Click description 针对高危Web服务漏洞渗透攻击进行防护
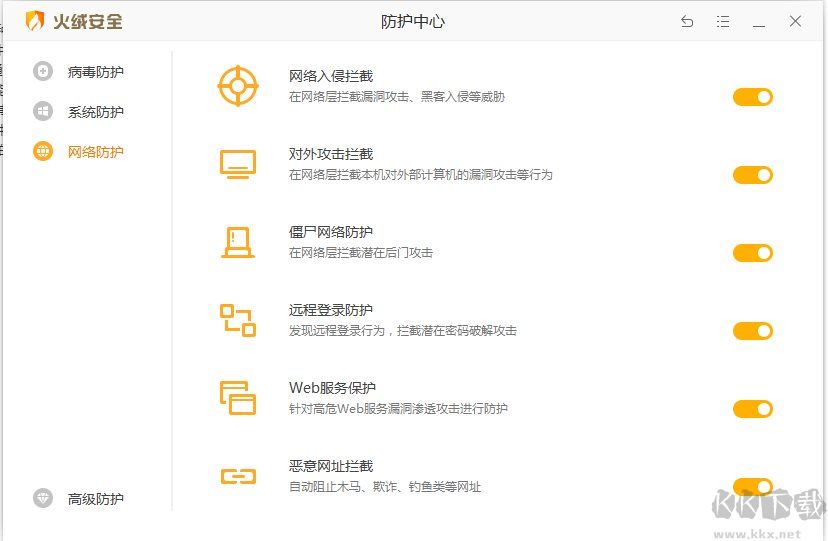Viewport: 828px width, 541px height. pos(398,409)
